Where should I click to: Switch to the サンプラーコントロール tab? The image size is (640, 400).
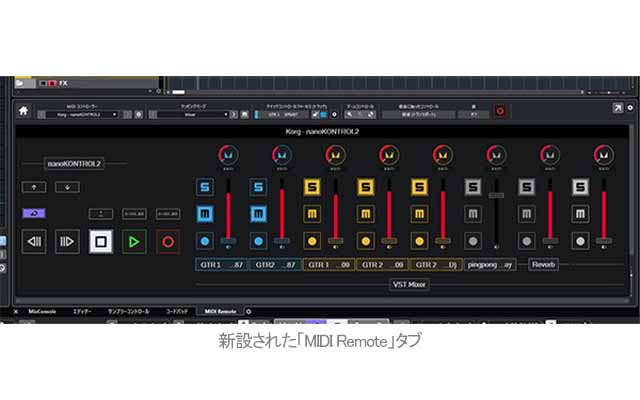(x=129, y=311)
